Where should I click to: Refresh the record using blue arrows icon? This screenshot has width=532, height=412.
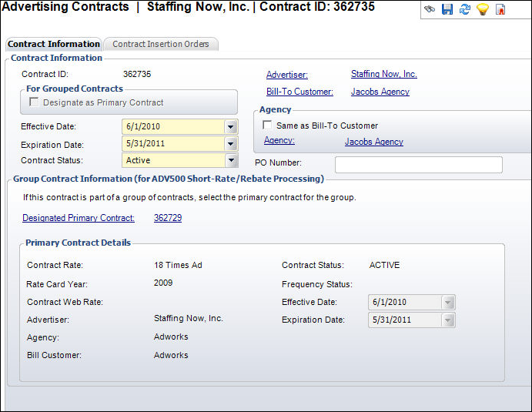(465, 9)
